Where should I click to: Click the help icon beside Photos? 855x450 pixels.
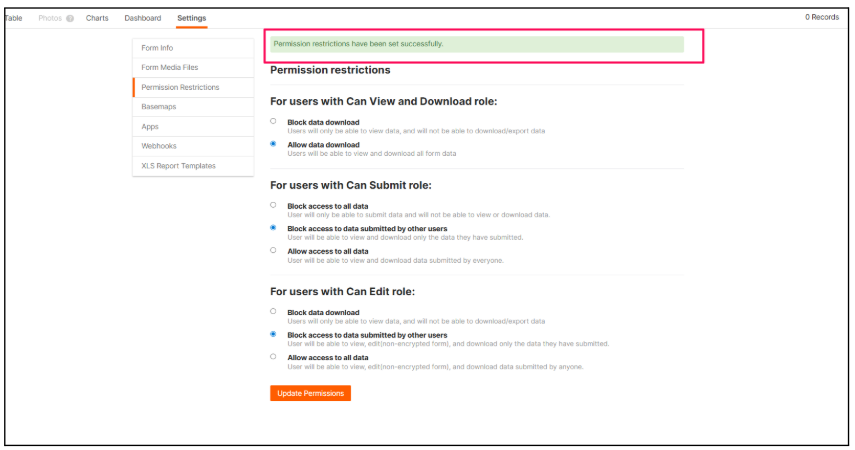tap(70, 18)
